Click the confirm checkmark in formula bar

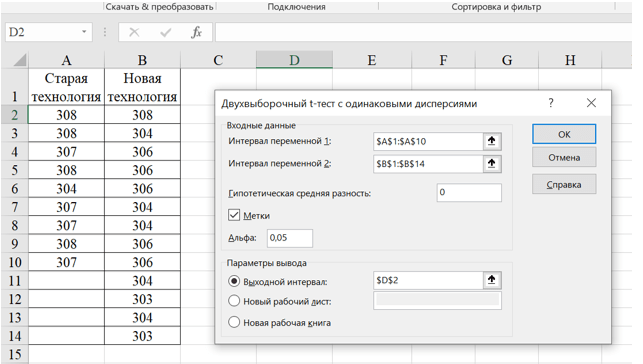coord(166,32)
